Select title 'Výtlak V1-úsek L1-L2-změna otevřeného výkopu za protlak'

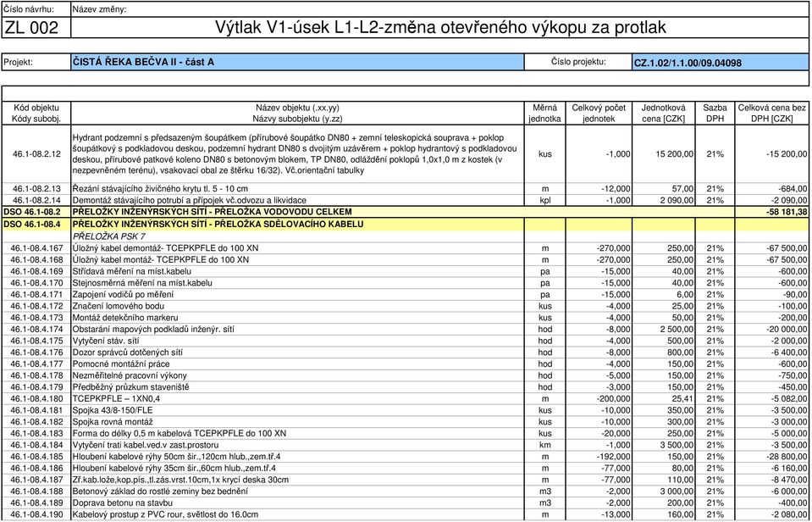pos(440,27)
